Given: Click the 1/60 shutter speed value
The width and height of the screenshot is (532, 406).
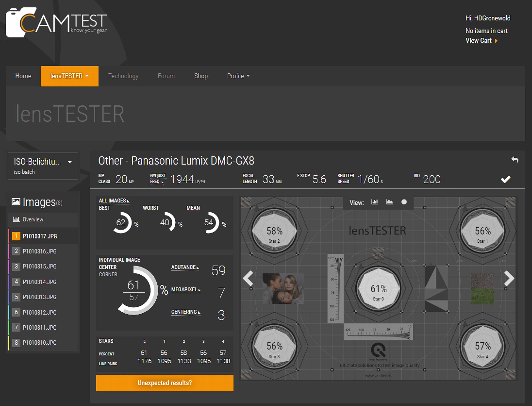Looking at the screenshot, I should 368,179.
